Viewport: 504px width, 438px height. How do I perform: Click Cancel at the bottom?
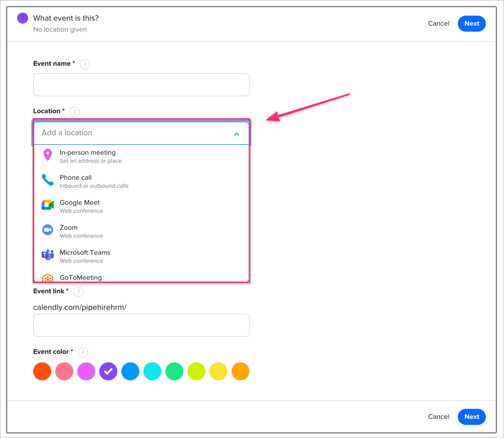coord(438,416)
